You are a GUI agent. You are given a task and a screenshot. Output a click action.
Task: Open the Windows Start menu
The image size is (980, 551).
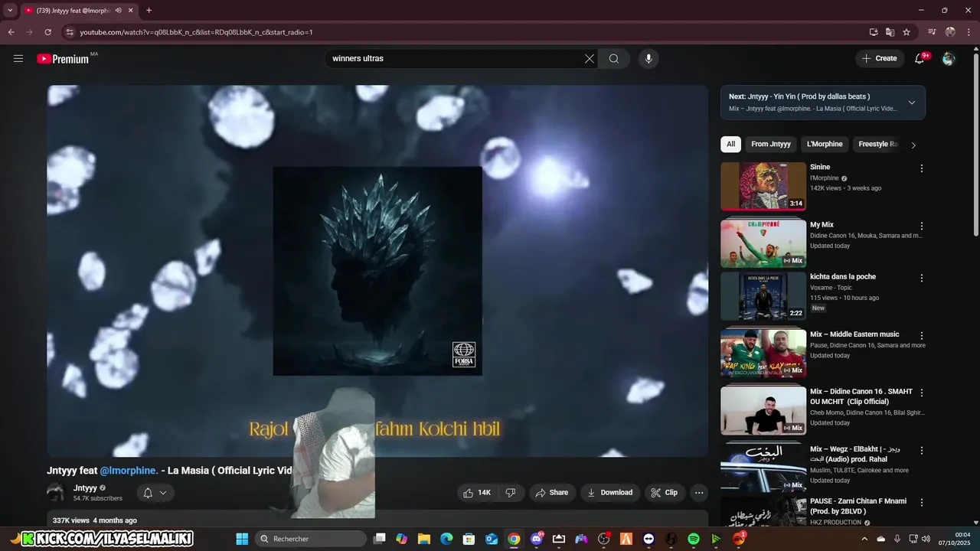coord(242,539)
